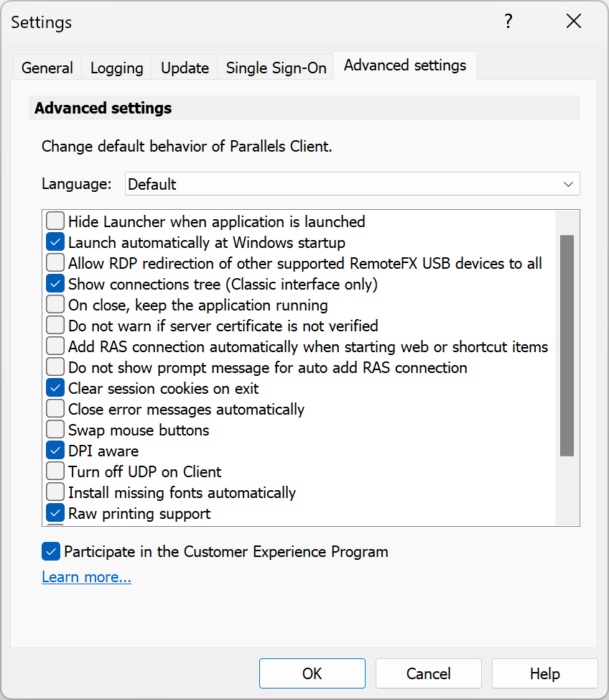Toggle the Swap mouse buttons checkbox
This screenshot has width=609, height=700.
[x=55, y=430]
